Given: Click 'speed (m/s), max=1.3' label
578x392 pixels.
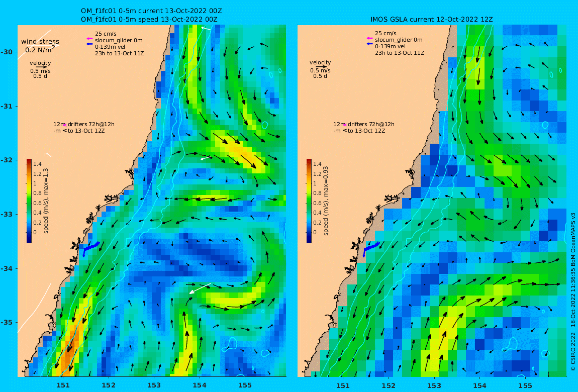Looking at the screenshot, I should [46, 201].
